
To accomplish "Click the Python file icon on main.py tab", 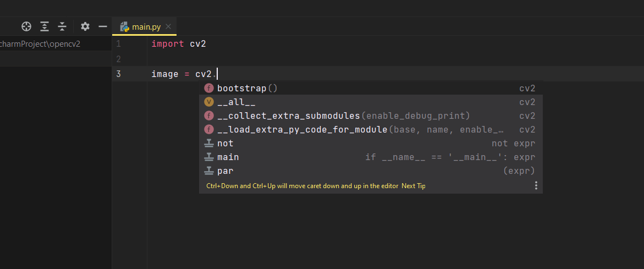I will [124, 26].
